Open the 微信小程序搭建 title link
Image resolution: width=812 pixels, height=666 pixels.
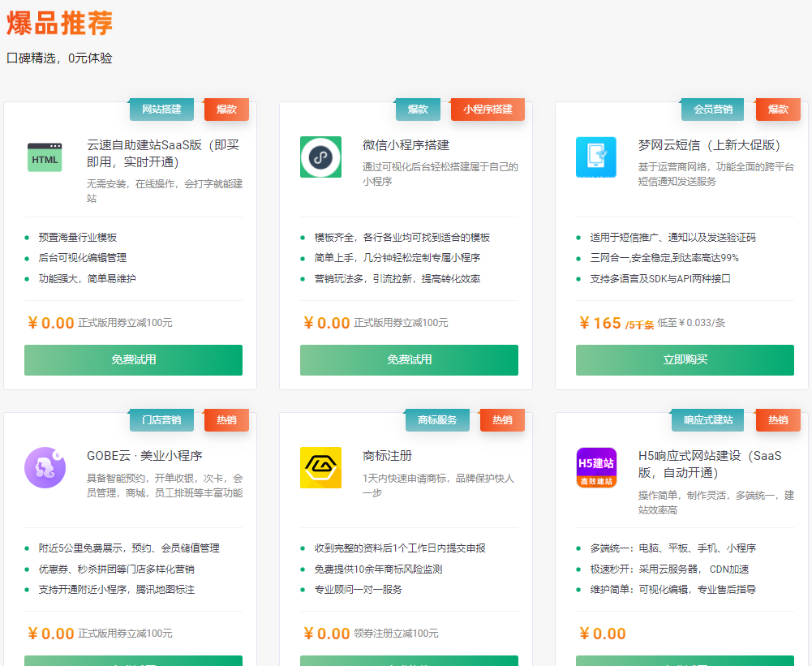pos(406,145)
